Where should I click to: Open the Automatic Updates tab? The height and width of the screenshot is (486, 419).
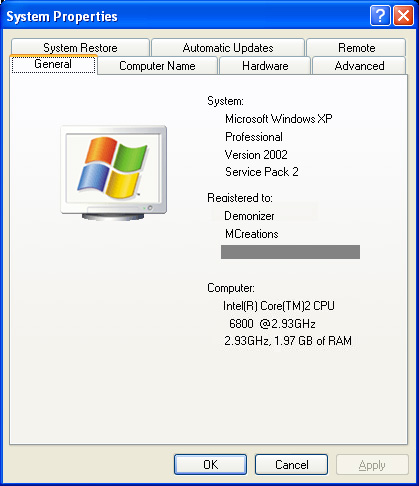[228, 48]
